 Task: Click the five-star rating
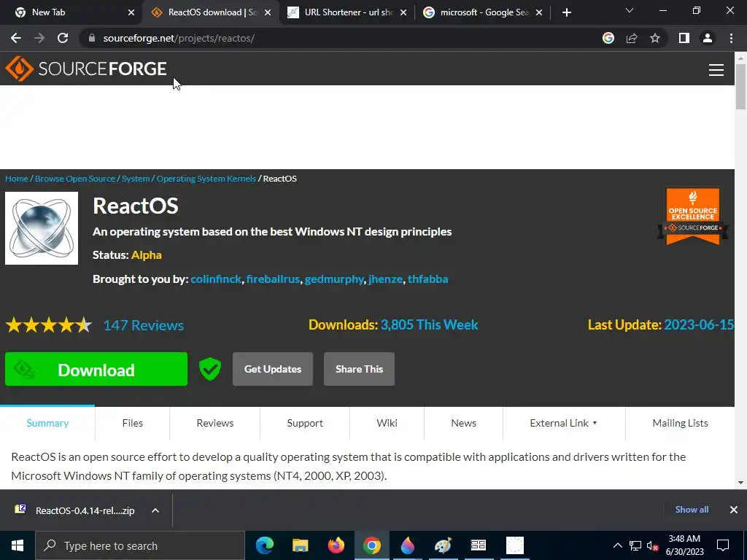point(49,325)
